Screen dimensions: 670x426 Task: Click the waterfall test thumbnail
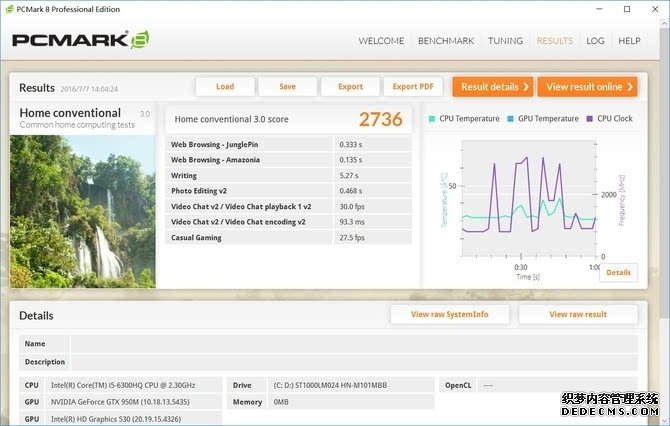tap(83, 211)
